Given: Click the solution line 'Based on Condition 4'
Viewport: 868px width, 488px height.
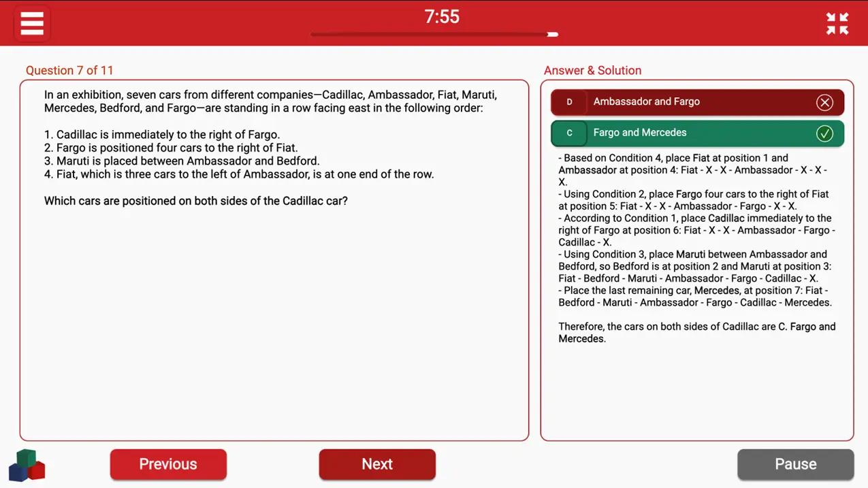Looking at the screenshot, I should 694,170.
